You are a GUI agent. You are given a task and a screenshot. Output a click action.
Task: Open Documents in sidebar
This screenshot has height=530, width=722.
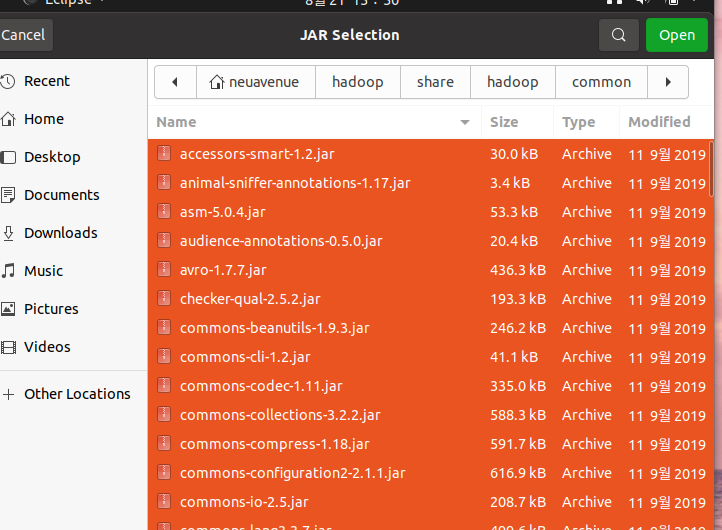[x=74, y=195]
